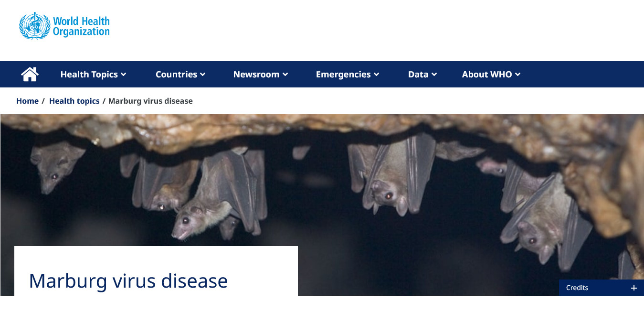Expand the Health Topics chevron

124,75
